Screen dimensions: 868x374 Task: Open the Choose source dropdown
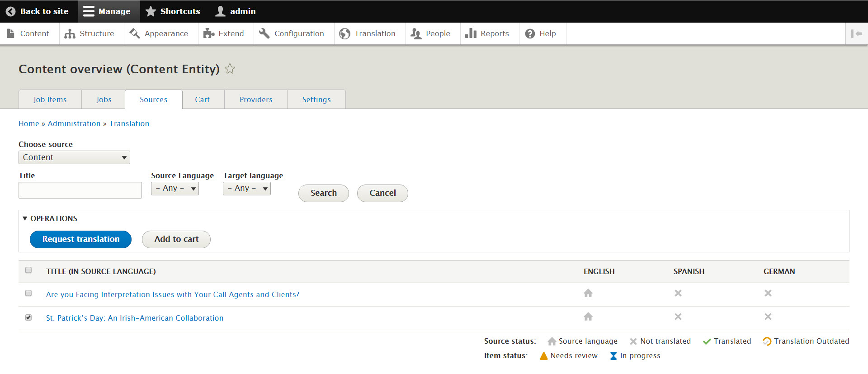pyautogui.click(x=74, y=157)
